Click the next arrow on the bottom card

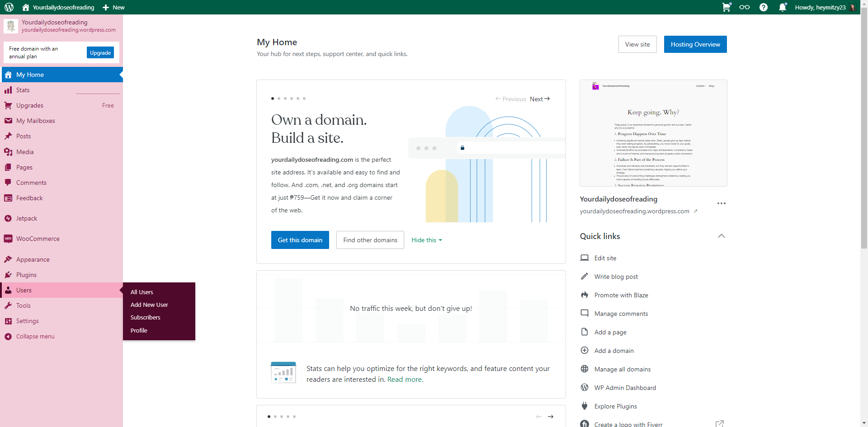(551, 417)
